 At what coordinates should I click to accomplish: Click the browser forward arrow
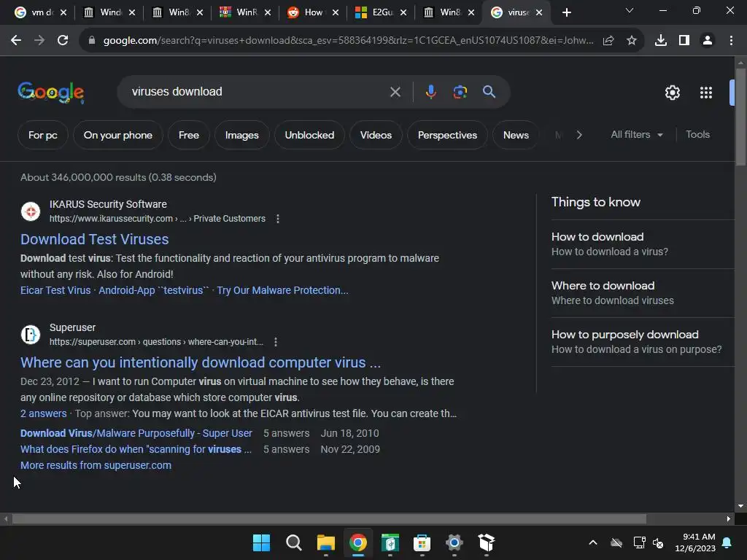(39, 41)
